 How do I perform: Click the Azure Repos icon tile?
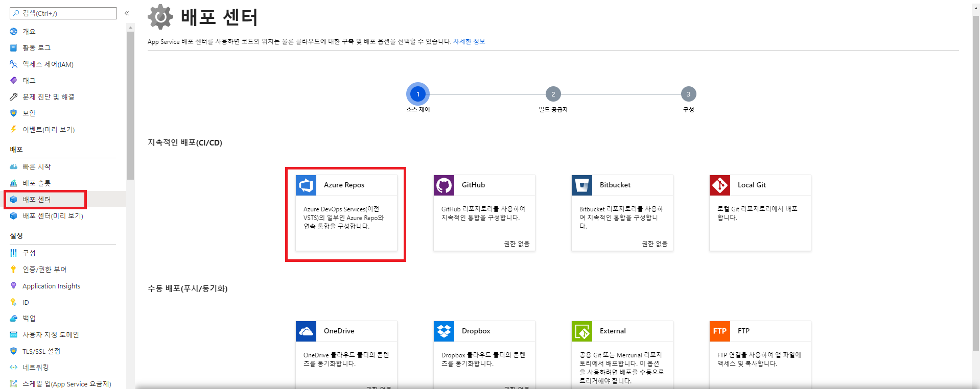[306, 185]
